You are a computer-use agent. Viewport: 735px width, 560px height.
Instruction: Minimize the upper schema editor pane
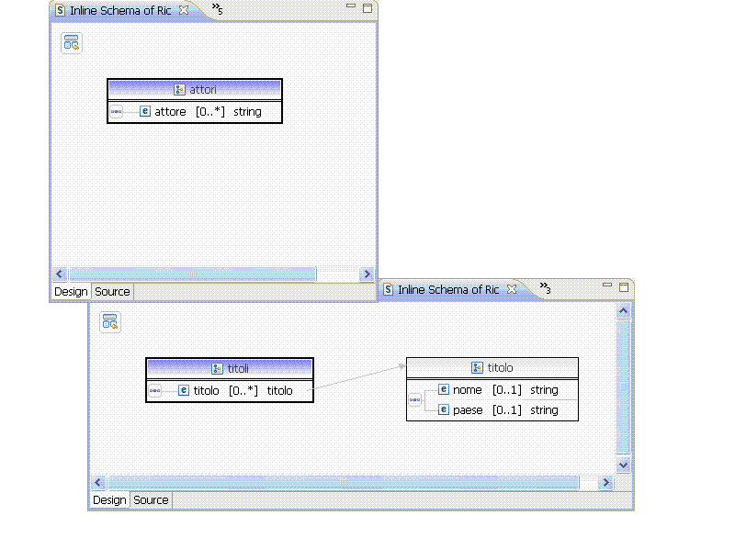click(x=351, y=6)
